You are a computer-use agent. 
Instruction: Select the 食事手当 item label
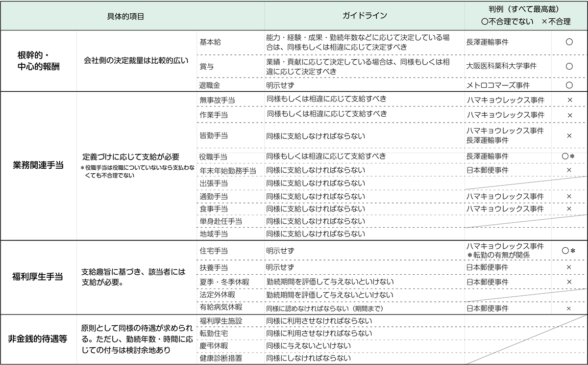(214, 209)
